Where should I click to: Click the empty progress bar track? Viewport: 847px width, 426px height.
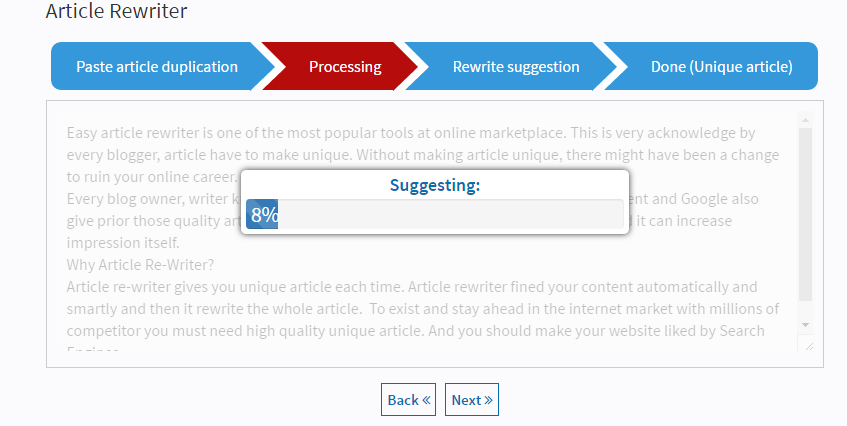(451, 214)
